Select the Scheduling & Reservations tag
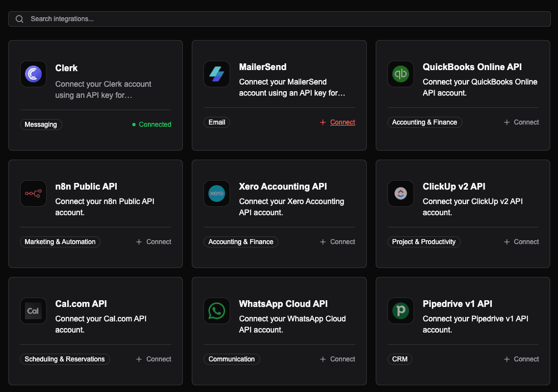The image size is (558, 392). [64, 359]
